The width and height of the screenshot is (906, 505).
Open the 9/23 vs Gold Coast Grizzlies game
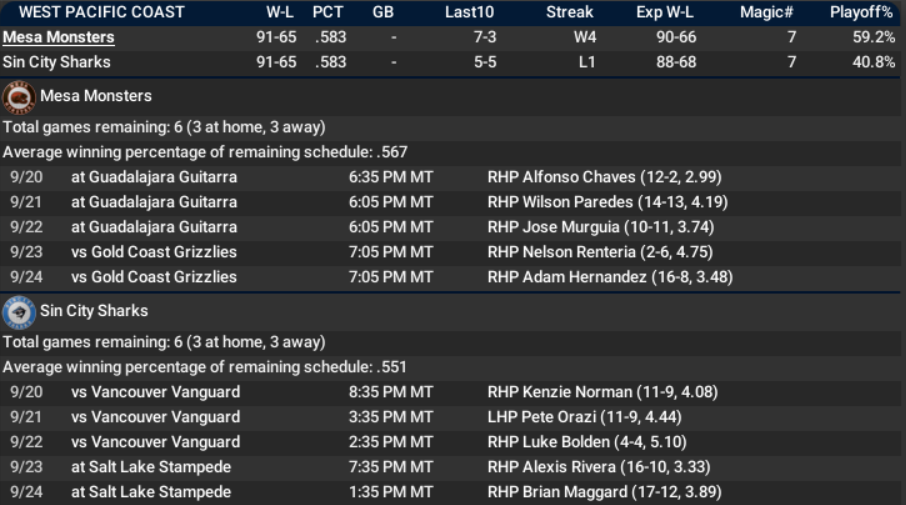tap(154, 252)
